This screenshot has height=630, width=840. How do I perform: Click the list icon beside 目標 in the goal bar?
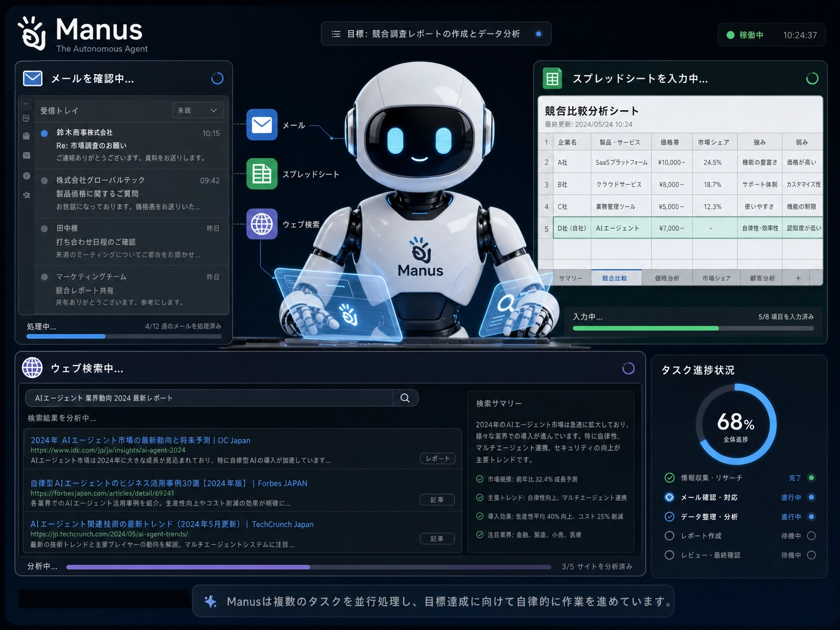(336, 34)
